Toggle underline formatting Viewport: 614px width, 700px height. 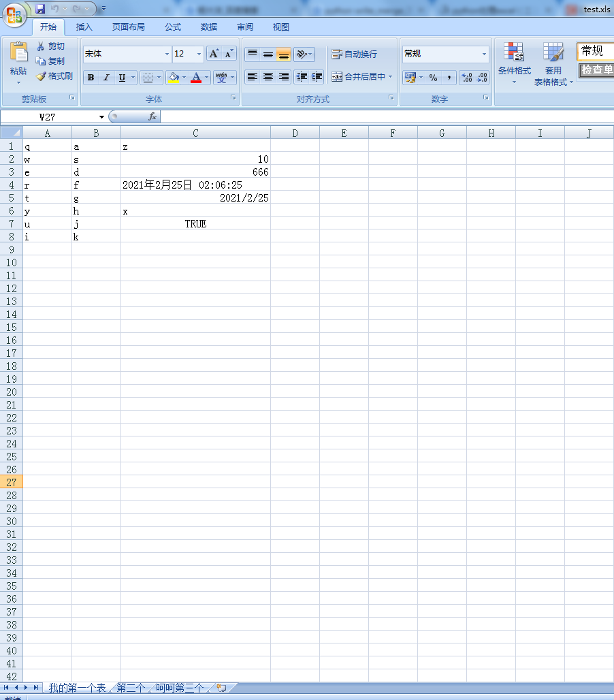click(122, 77)
